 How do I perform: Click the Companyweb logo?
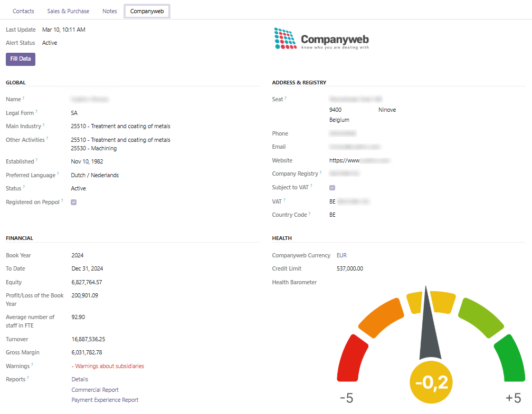[320, 38]
